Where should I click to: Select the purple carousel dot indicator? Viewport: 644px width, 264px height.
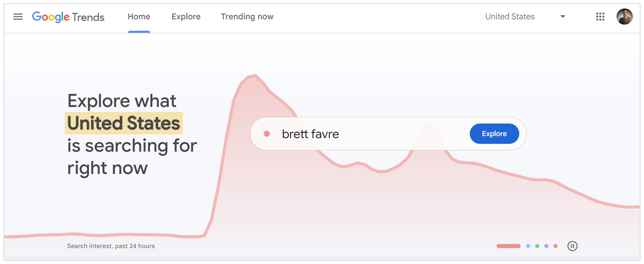pos(546,246)
